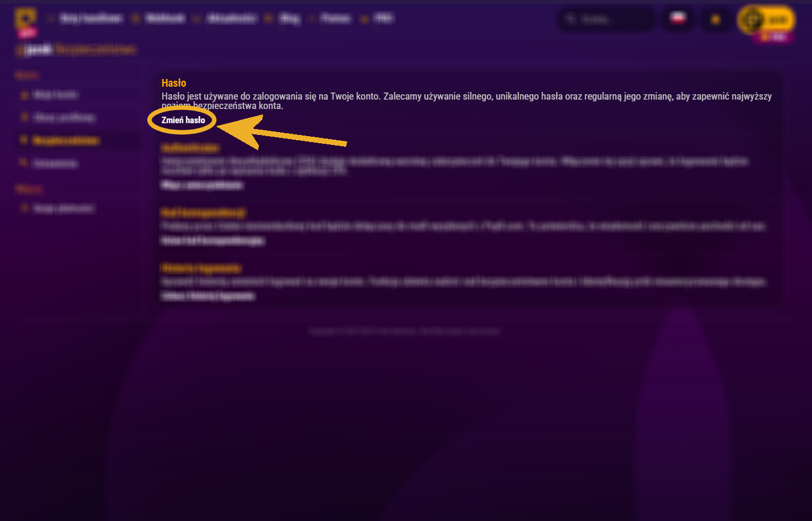Click the round emblem inside the yellow account button
Viewport: 812px width, 521px height.
click(x=752, y=19)
